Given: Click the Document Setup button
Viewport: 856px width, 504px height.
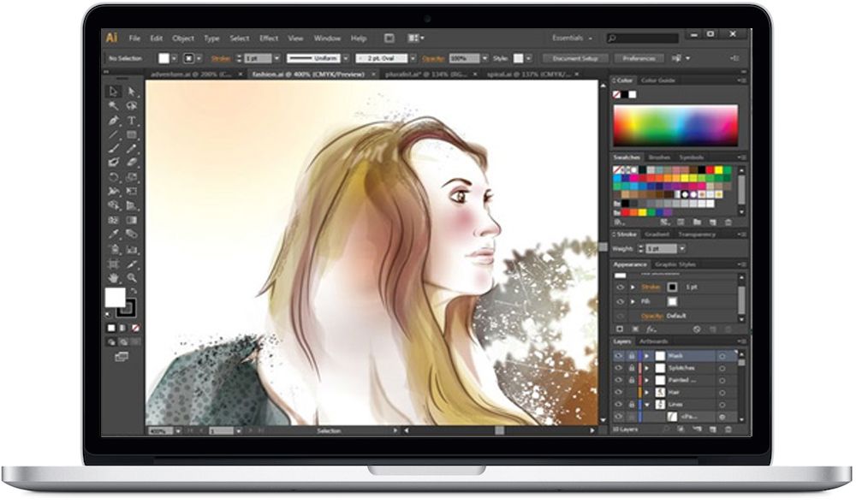Looking at the screenshot, I should (x=575, y=58).
